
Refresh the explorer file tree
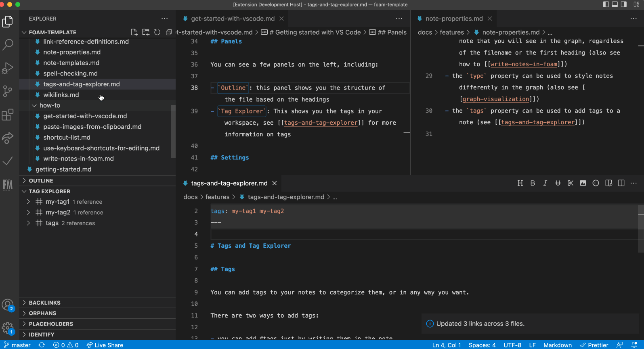[157, 32]
